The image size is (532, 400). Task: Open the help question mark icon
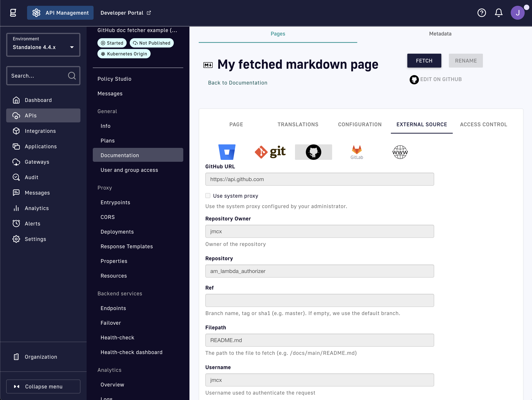pyautogui.click(x=482, y=13)
